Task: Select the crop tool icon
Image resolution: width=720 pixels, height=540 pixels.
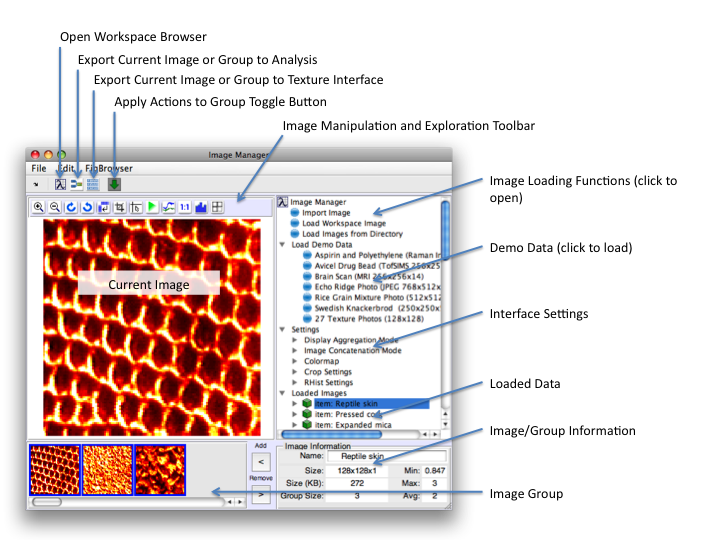Action: coord(120,207)
